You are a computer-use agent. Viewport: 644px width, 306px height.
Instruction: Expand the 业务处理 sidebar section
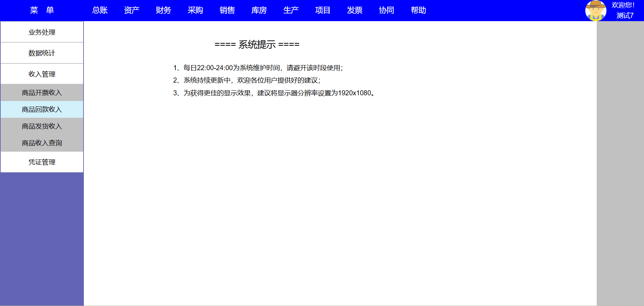point(42,32)
